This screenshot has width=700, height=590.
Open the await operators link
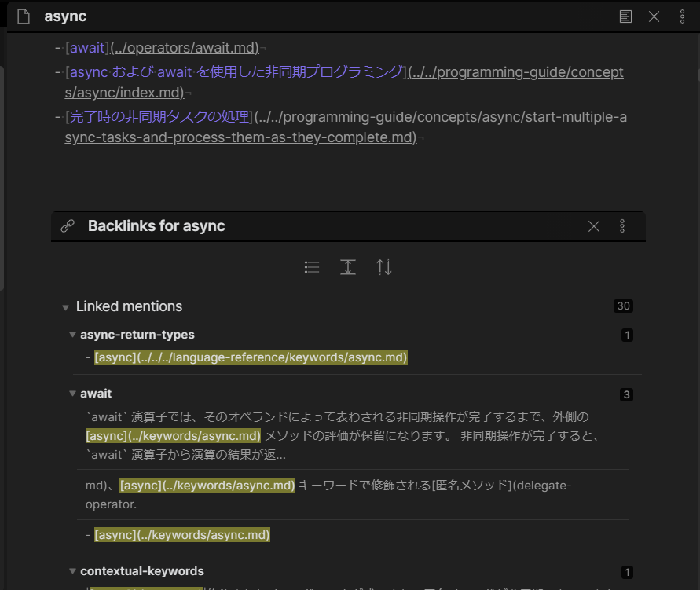click(x=162, y=48)
